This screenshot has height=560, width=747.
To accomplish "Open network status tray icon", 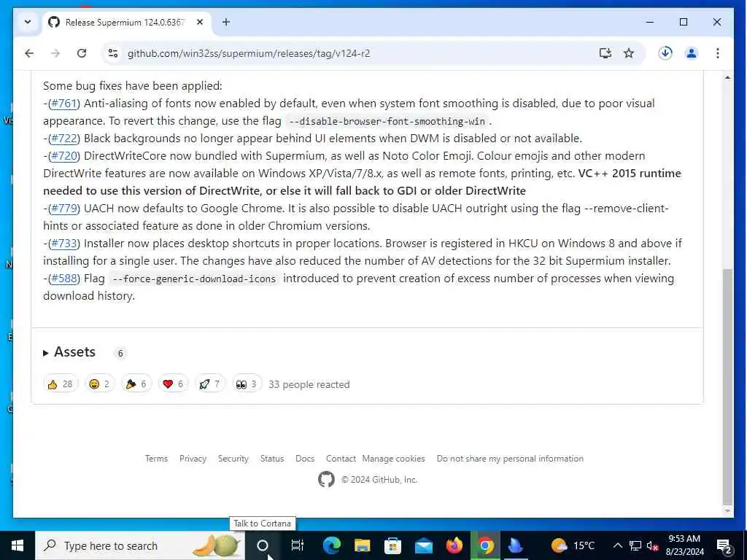I will [x=635, y=545].
